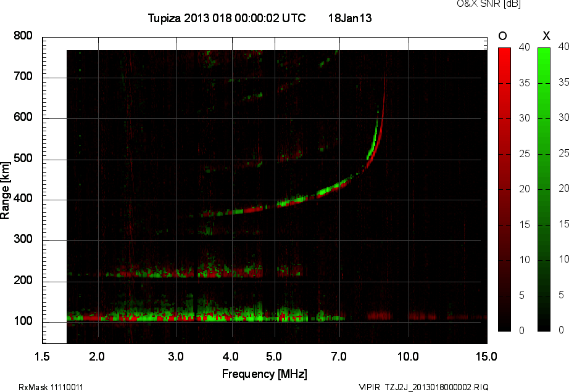Click the 700 range tick label
The width and height of the screenshot is (569, 392).
click(23, 76)
